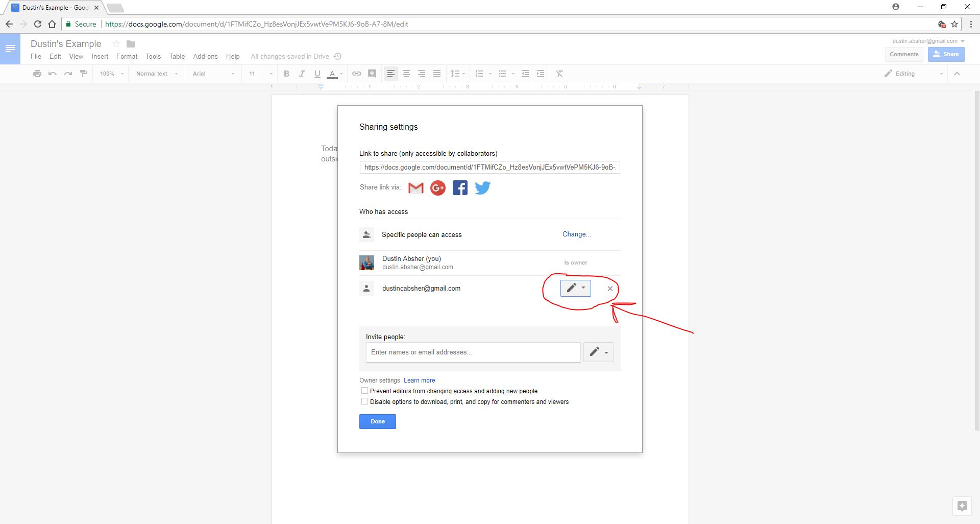Viewport: 980px width, 524px height.
Task: Toggle italic formatting
Action: (302, 74)
